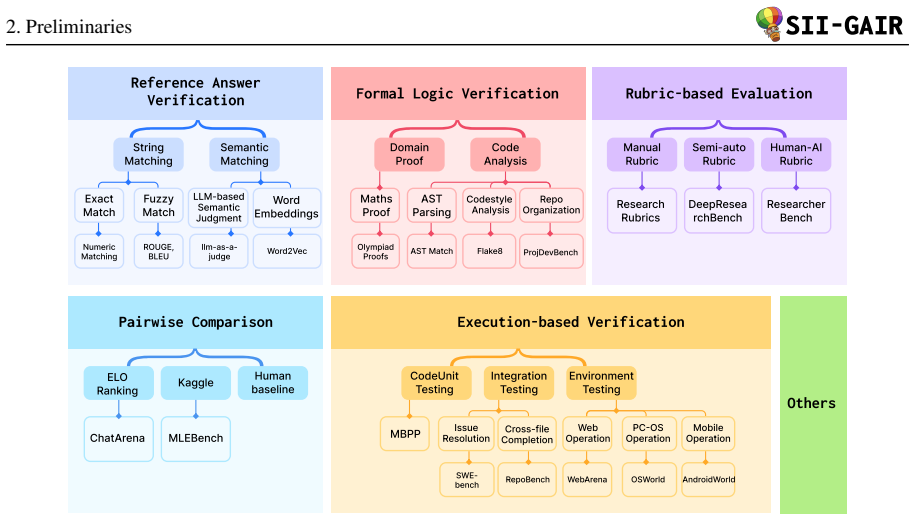The width and height of the screenshot is (915, 520).
Task: Click the 2. Preliminaries section heading
Action: (x=69, y=27)
